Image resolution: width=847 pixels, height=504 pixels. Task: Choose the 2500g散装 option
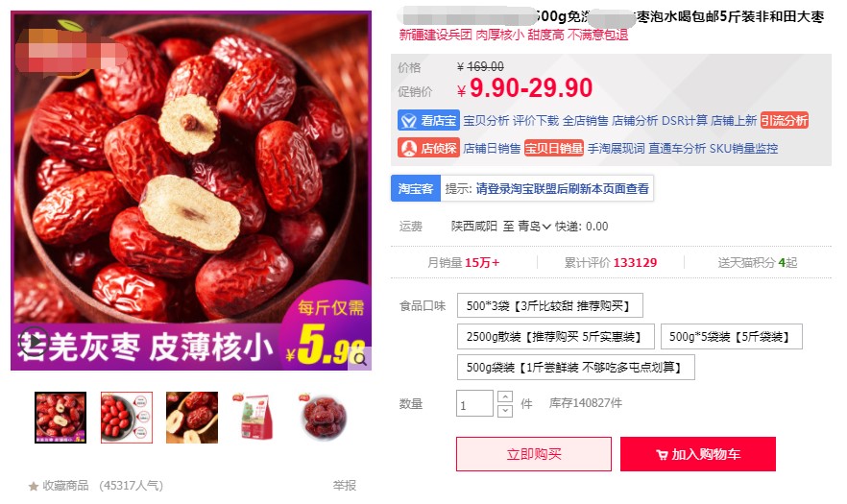point(556,337)
